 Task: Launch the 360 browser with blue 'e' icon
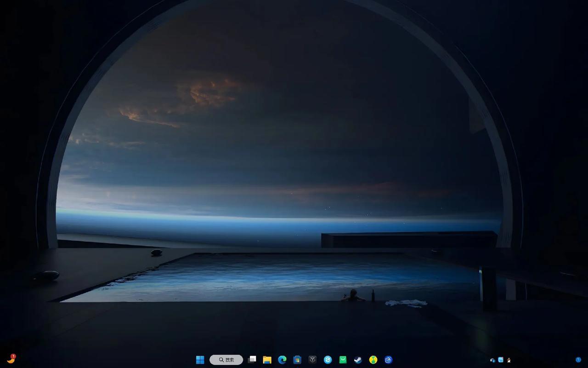tap(328, 360)
